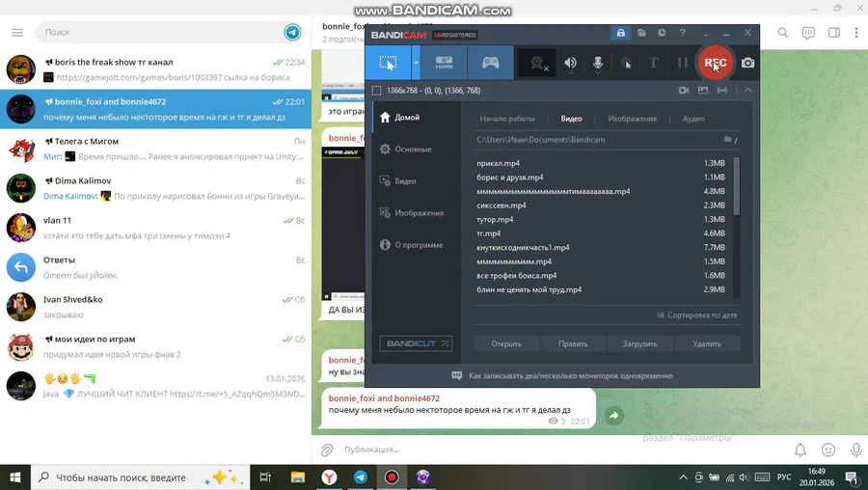The image size is (868, 490).
Task: Collapse Bandicam panel with chevron up
Action: [x=747, y=91]
